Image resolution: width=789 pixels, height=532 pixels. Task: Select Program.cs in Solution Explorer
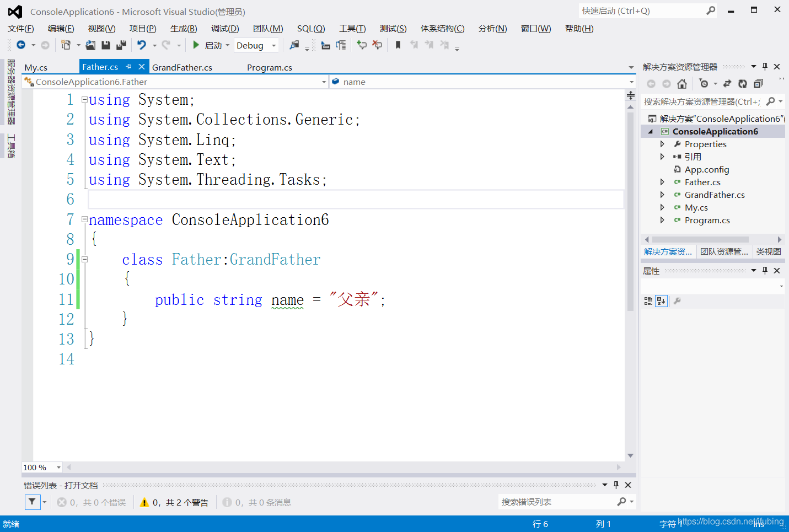707,220
